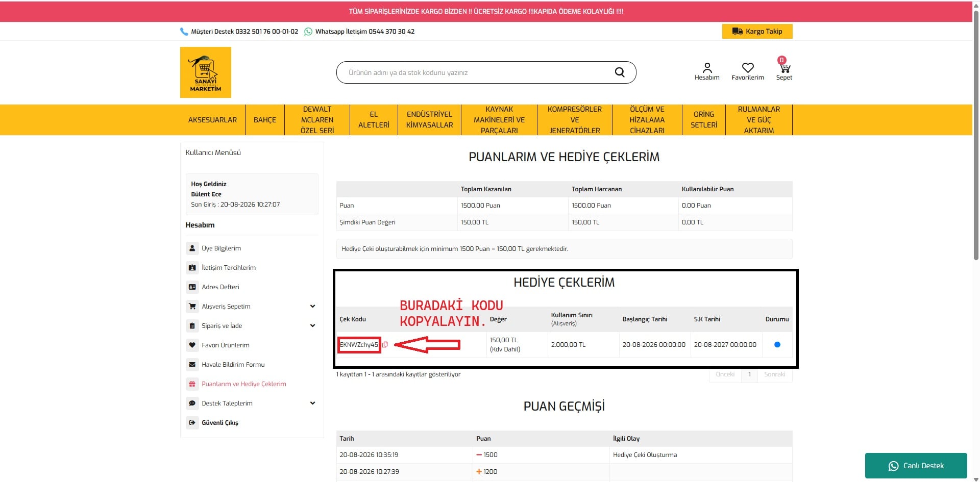Open ORİNG SETLERİ category

704,120
